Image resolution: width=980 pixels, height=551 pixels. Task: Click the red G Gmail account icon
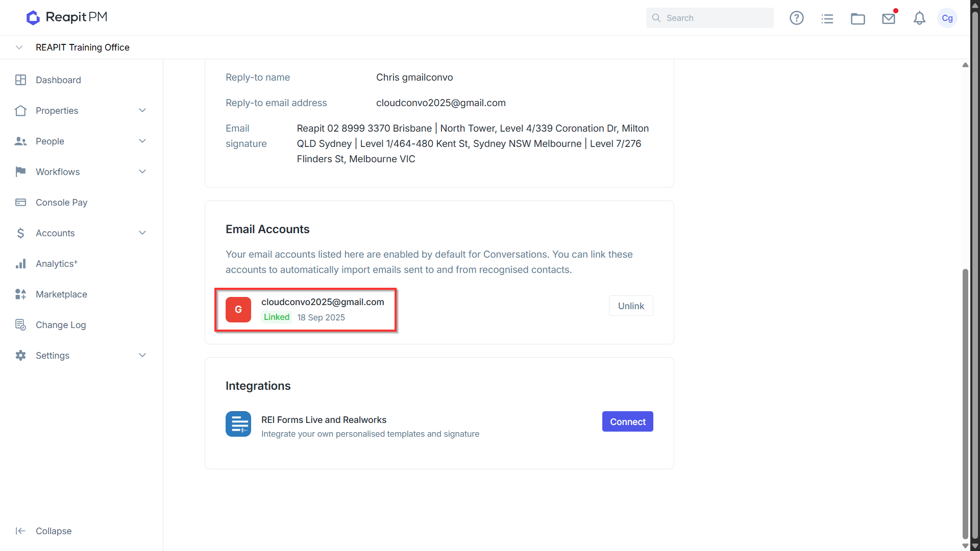click(x=238, y=309)
